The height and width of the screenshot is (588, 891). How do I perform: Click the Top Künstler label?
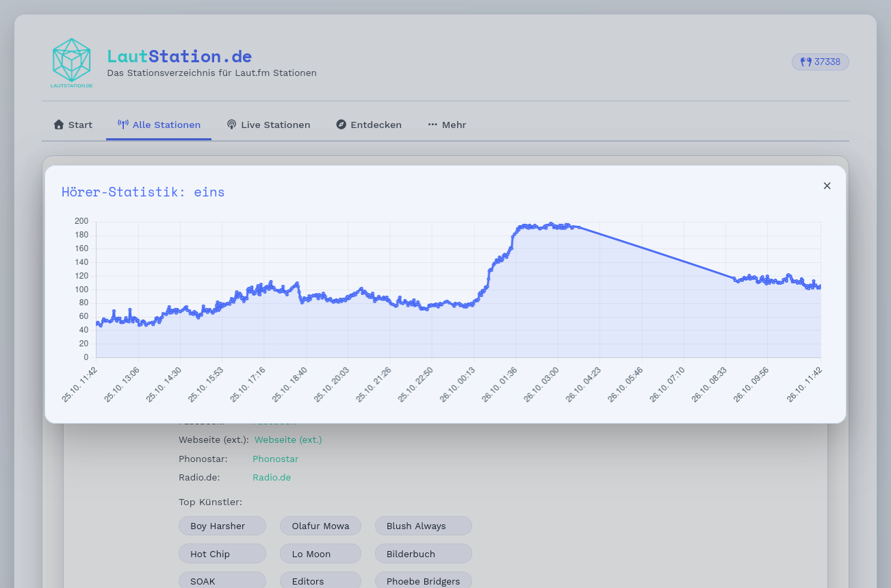point(210,502)
